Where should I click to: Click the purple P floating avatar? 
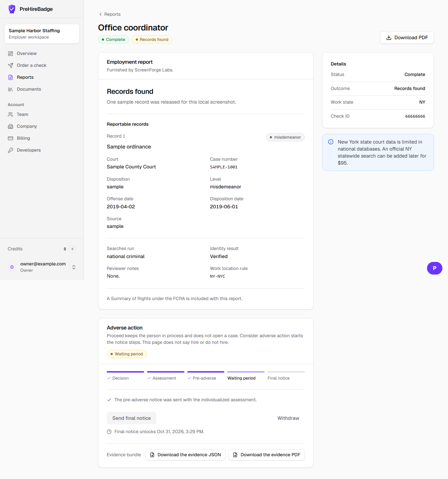tap(435, 268)
